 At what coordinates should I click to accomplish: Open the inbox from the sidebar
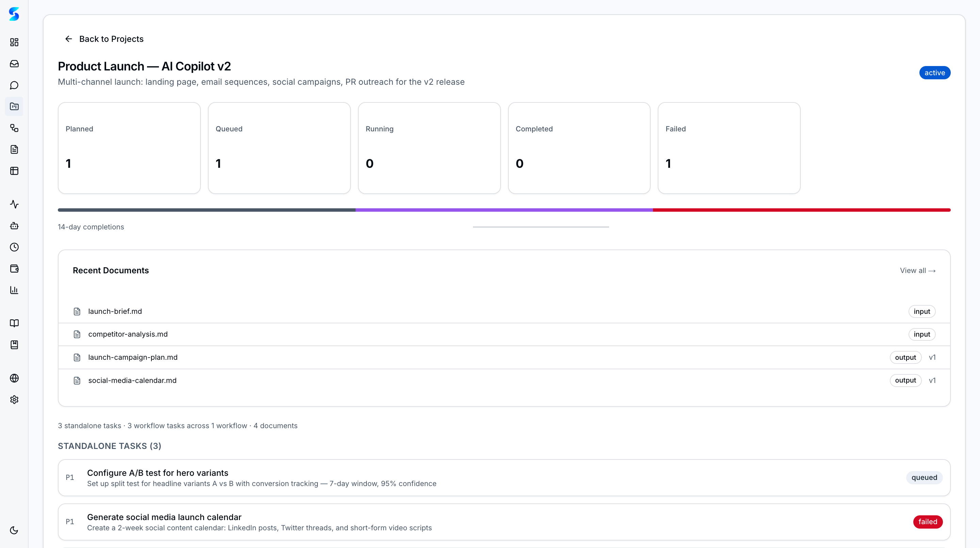14,64
